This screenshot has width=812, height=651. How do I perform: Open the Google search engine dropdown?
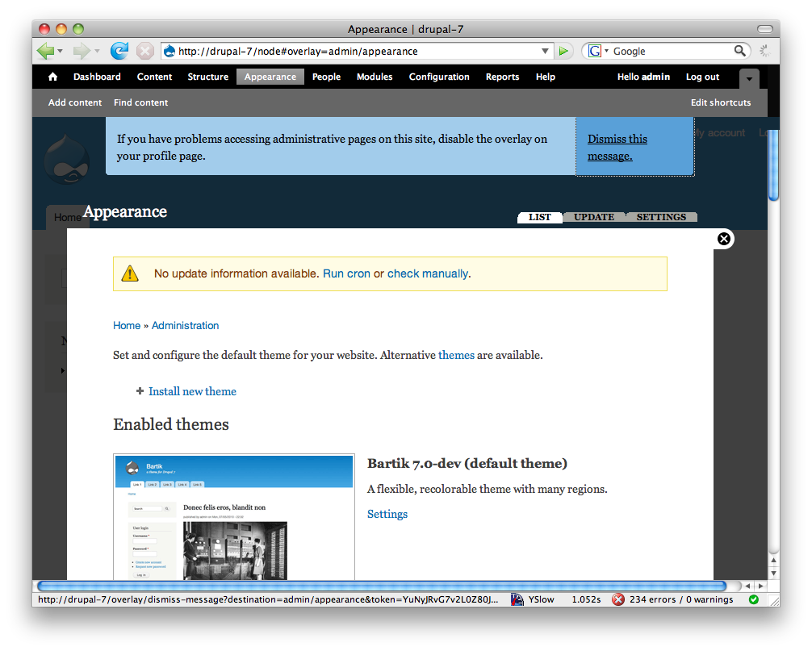(x=602, y=50)
